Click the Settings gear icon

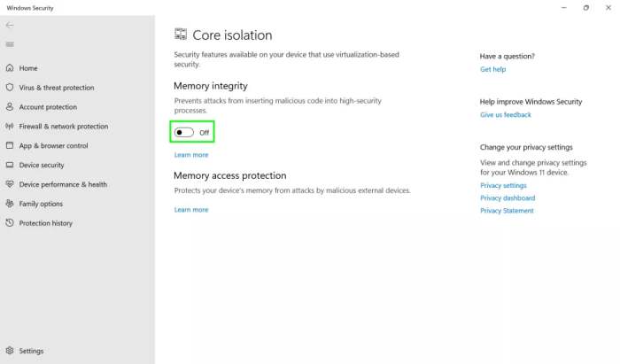[x=10, y=352]
